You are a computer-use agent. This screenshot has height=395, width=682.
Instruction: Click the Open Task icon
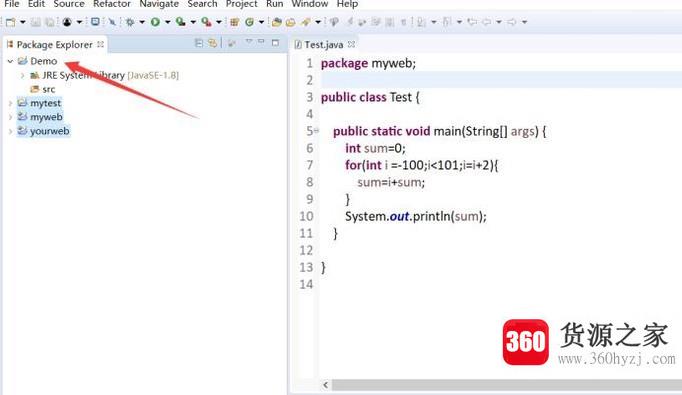(291, 22)
